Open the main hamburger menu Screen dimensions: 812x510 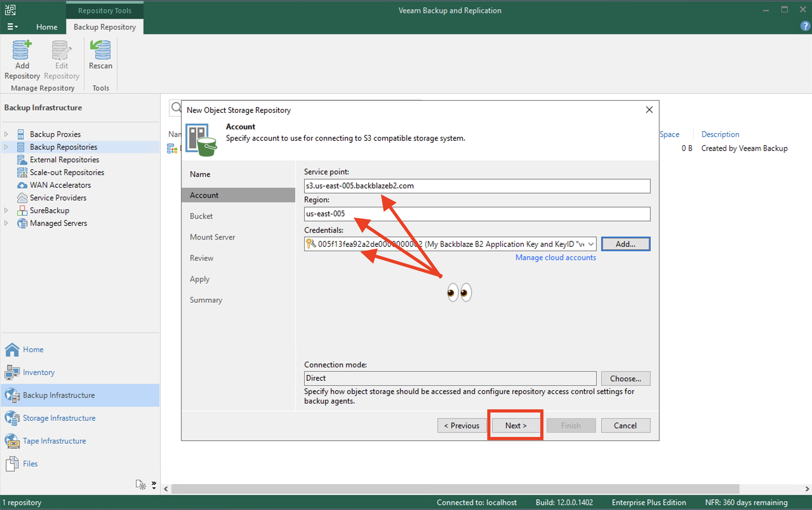(12, 27)
